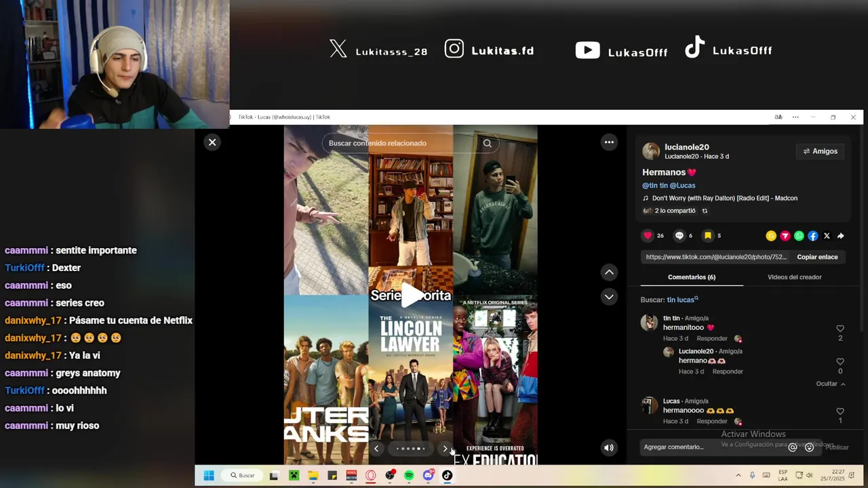The width and height of the screenshot is (868, 488).
Task: Open Minecraft from the taskbar
Action: point(294,476)
